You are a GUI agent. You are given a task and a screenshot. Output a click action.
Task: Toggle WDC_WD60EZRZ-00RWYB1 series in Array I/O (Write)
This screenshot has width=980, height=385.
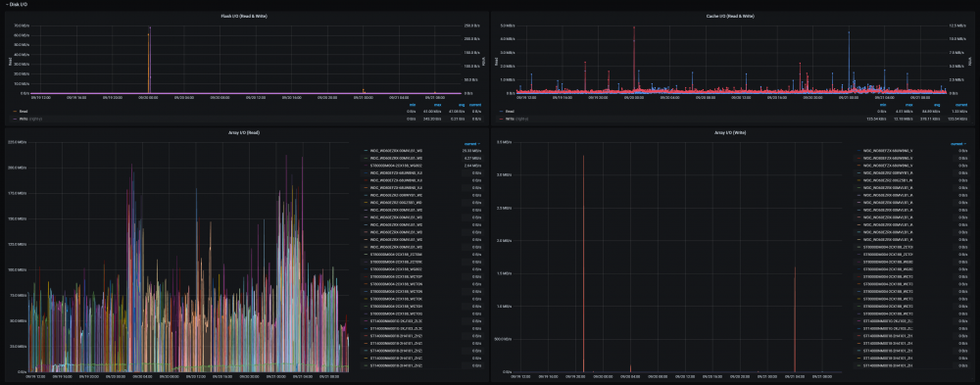(x=888, y=173)
